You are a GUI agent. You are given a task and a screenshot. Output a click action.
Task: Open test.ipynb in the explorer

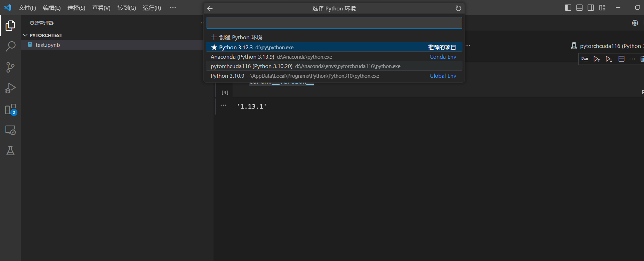tap(111, 45)
